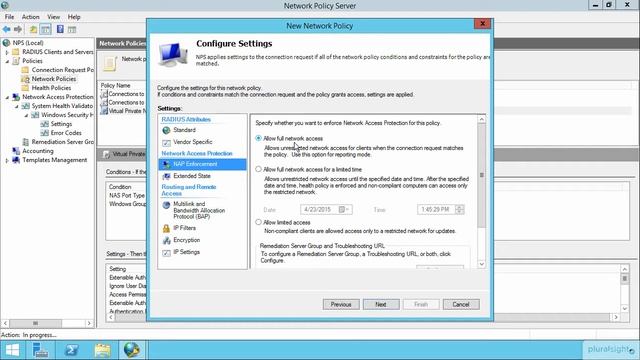Close the New Network Policy dialog

[482, 24]
